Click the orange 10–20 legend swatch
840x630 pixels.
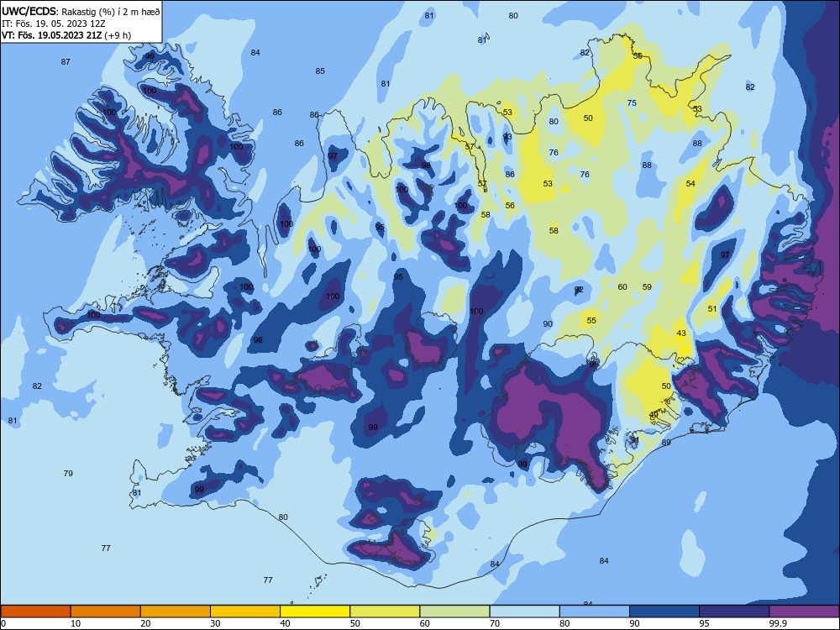(106, 612)
